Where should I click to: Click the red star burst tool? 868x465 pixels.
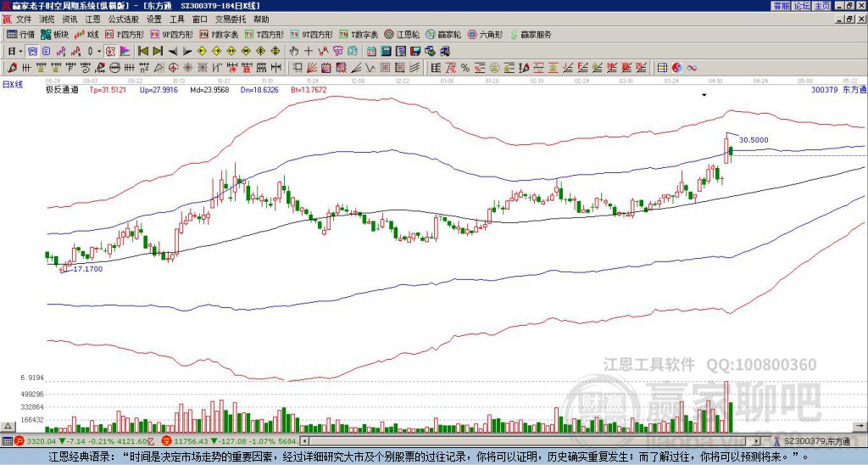tap(187, 68)
